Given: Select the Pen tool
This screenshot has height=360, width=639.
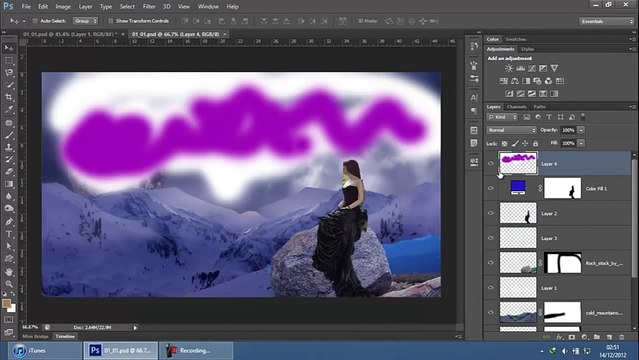Looking at the screenshot, I should point(9,222).
